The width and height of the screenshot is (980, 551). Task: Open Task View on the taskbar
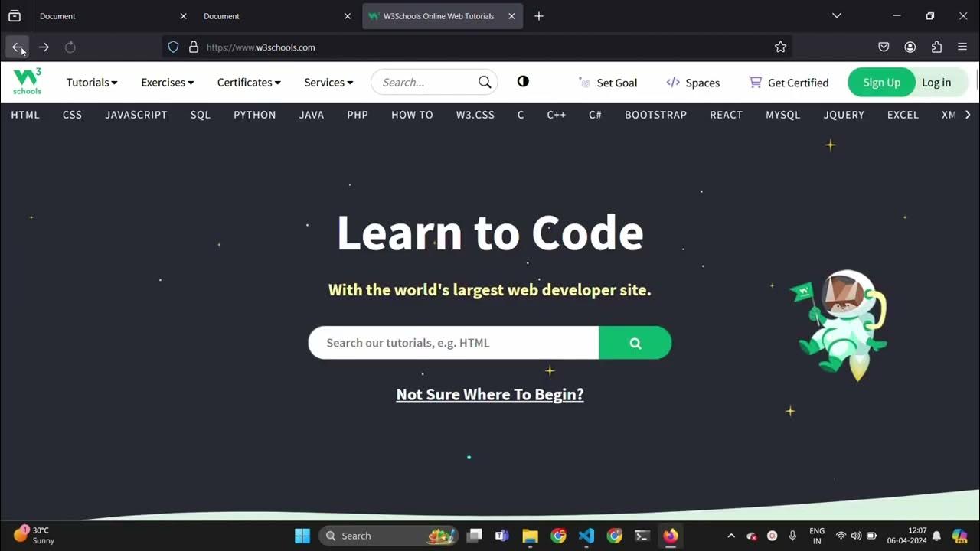pos(475,536)
